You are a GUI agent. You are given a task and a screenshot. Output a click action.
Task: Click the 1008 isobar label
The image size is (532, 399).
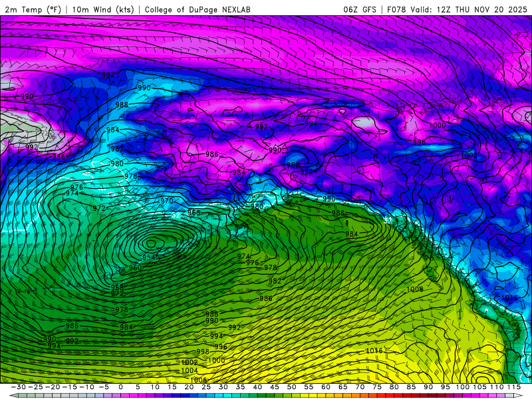414,289
